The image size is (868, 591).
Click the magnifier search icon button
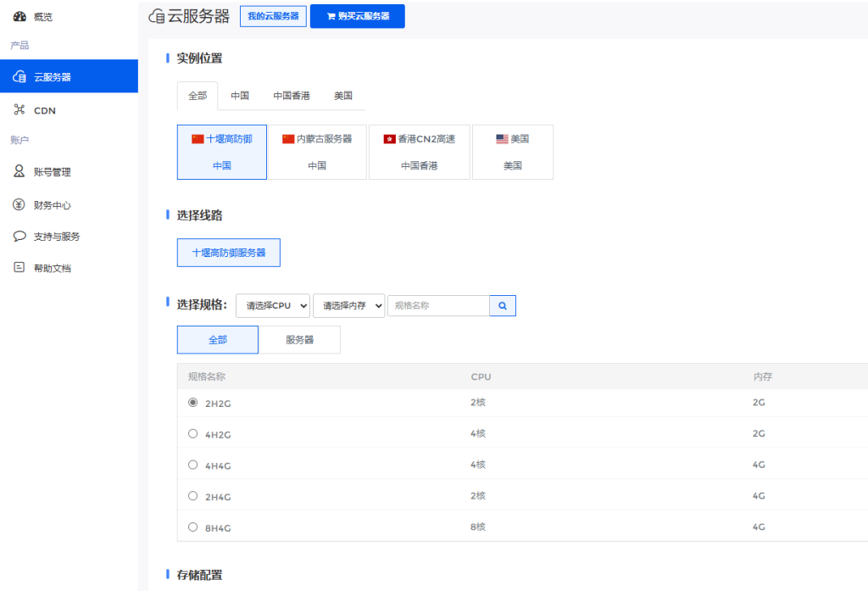(503, 305)
